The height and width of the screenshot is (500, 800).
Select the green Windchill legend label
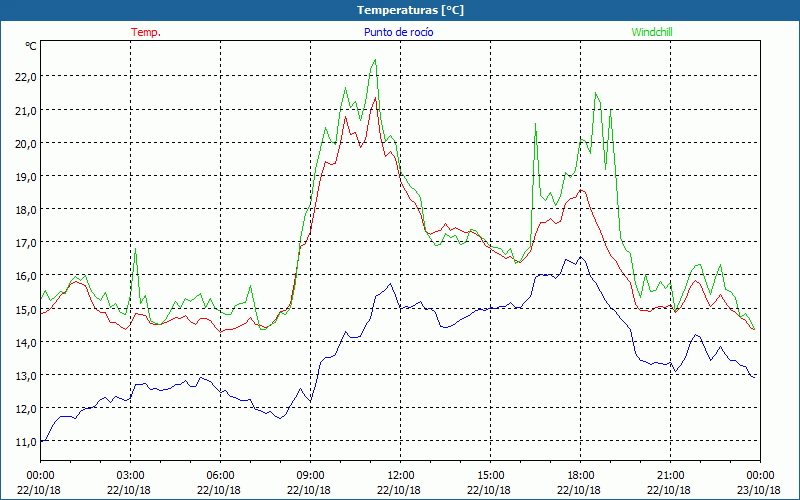coord(652,32)
